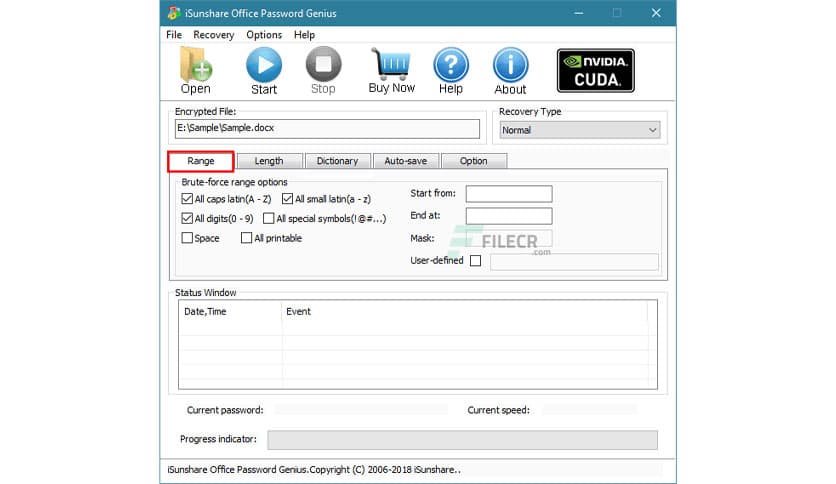Minimize the Office Password Genius window

point(578,13)
